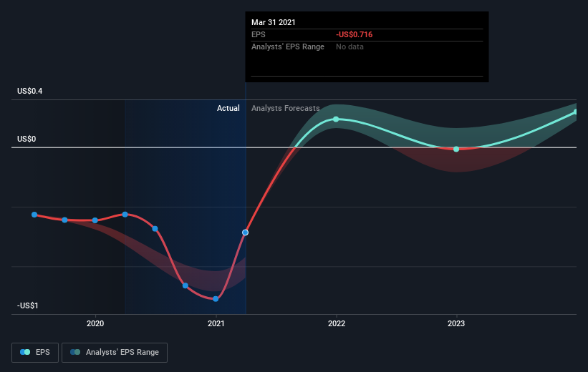Click the EPS point at start of highlighted region
Viewport: 588px width, 372px height.
point(125,215)
